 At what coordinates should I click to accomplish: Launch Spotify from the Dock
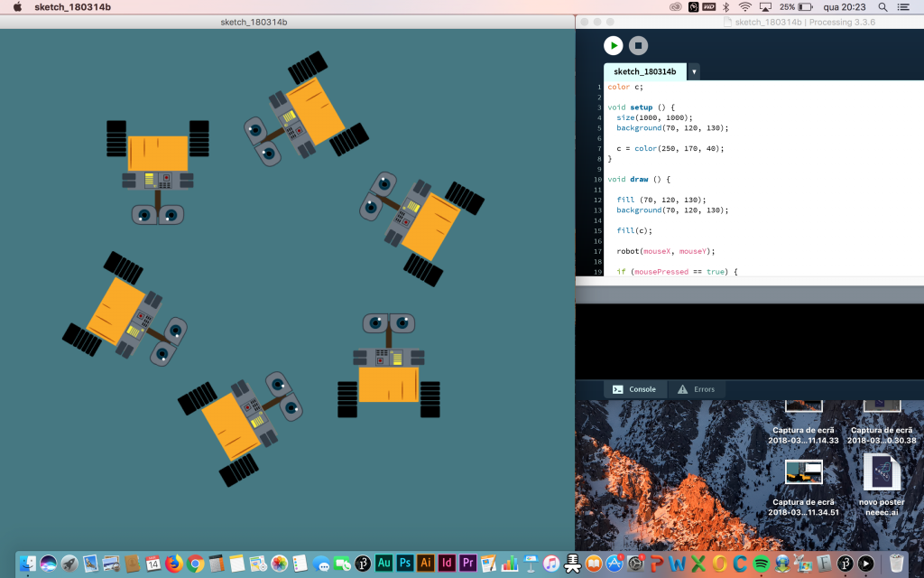click(762, 564)
